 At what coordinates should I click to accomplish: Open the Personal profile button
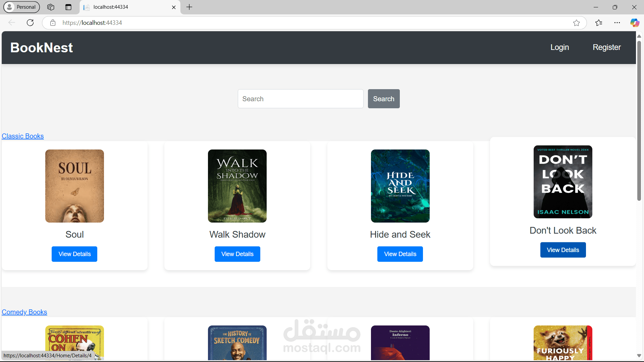[x=22, y=7]
